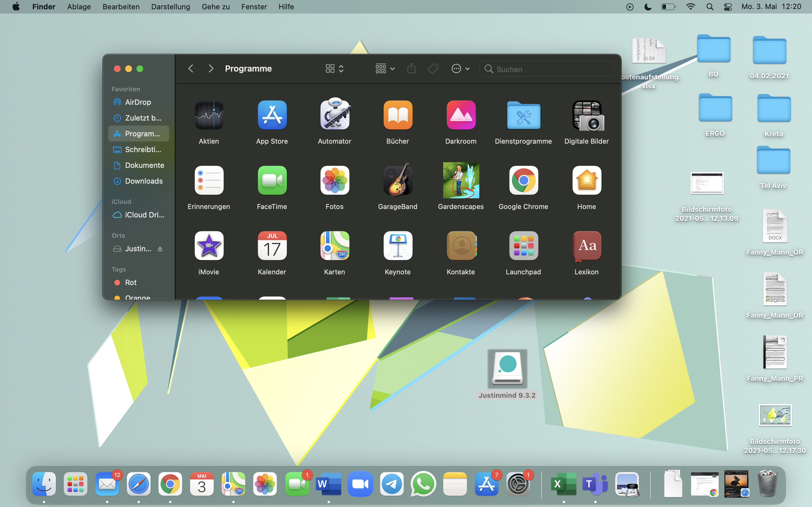
Task: Toggle Do Not Disturb moon icon
Action: point(648,7)
